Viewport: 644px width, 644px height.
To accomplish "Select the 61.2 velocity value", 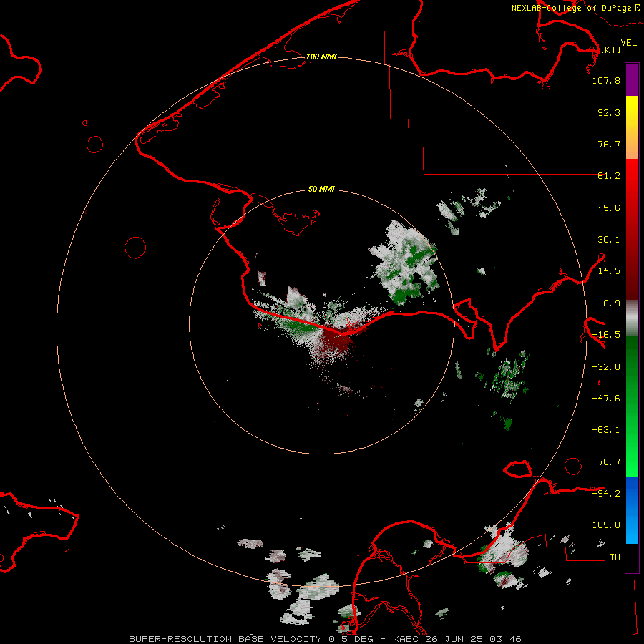I will [609, 176].
